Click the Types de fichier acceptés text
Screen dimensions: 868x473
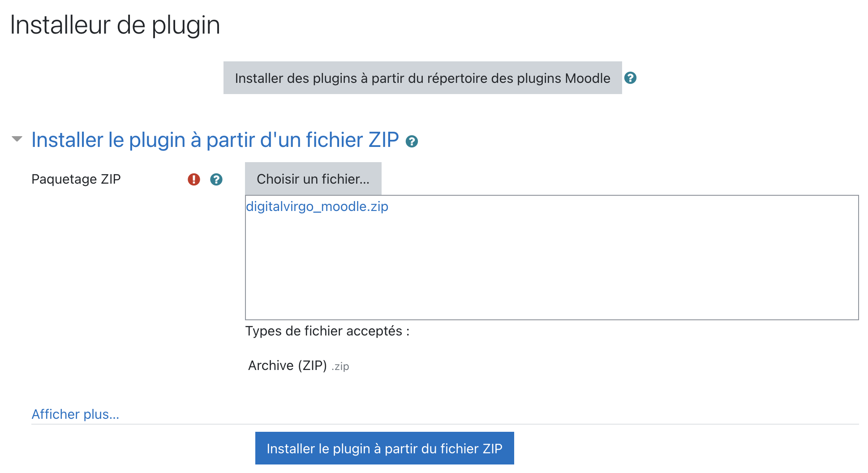tap(327, 331)
